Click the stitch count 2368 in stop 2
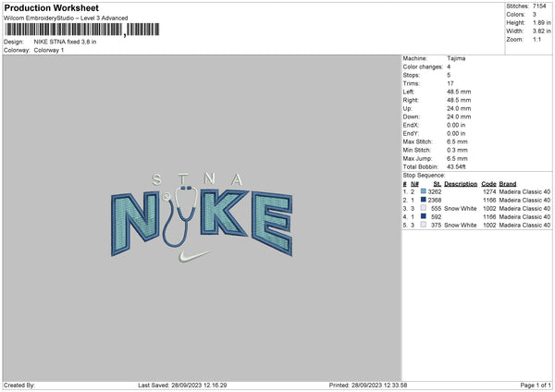This screenshot has width=555, height=392. pyautogui.click(x=435, y=201)
